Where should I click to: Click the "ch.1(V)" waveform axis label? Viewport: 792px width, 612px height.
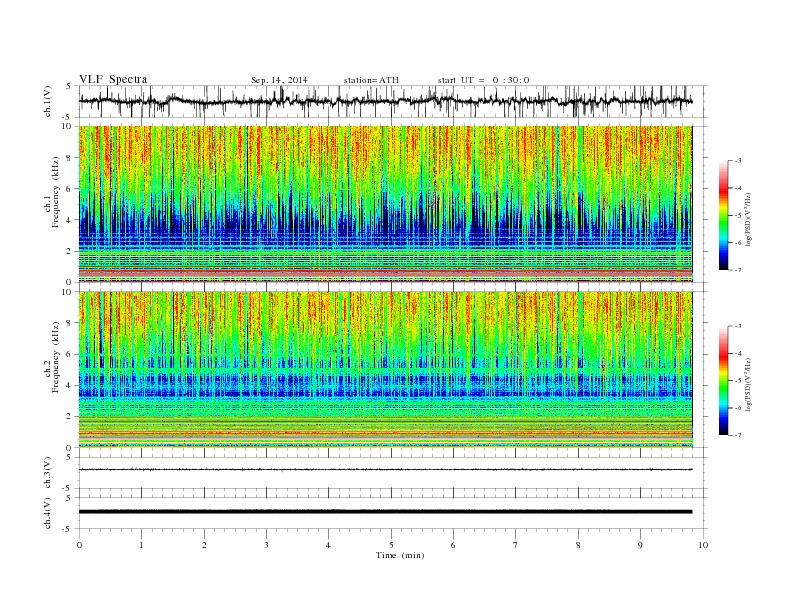48,101
